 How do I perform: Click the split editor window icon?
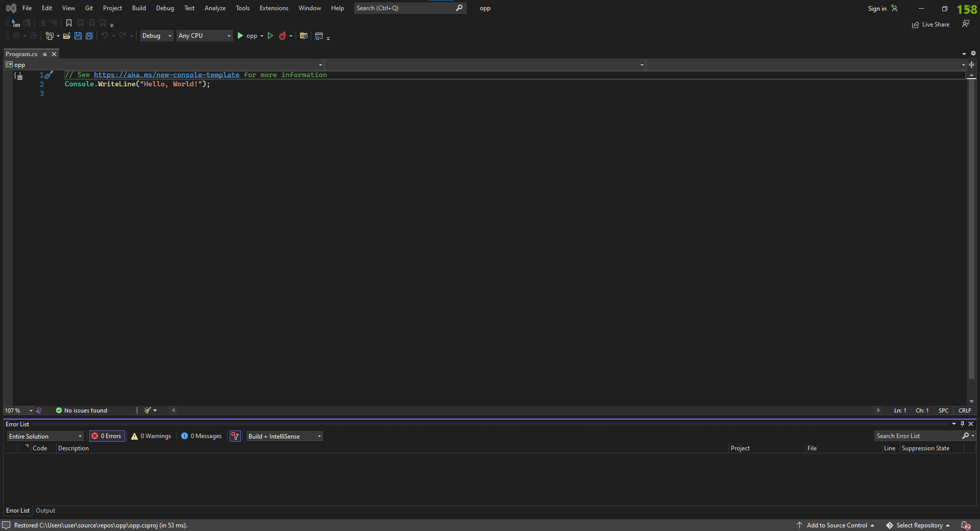(972, 65)
